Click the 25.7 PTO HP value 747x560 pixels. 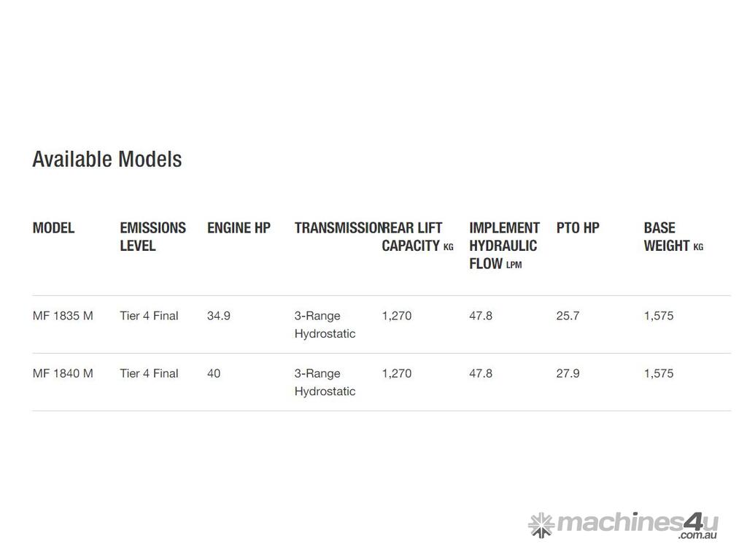pos(568,316)
